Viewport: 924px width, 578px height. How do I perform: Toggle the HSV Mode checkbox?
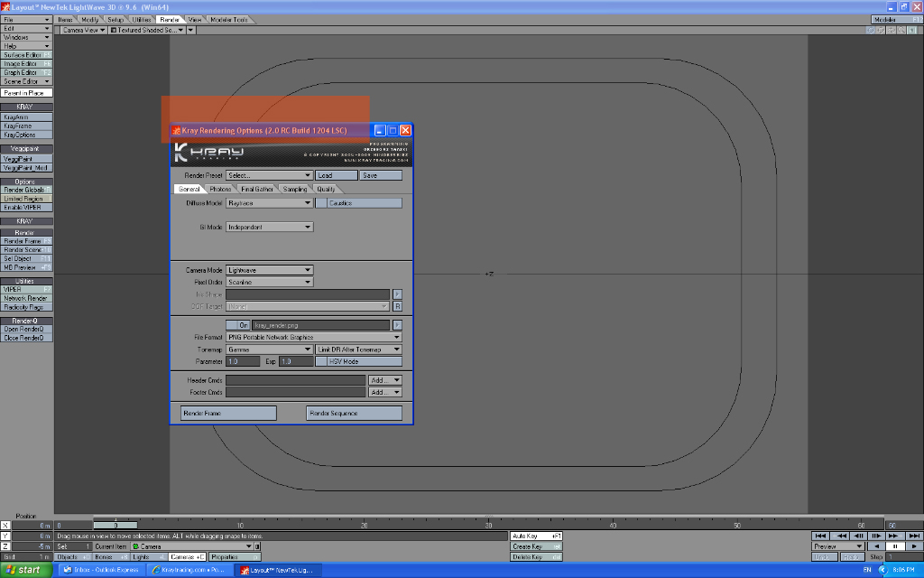point(321,361)
